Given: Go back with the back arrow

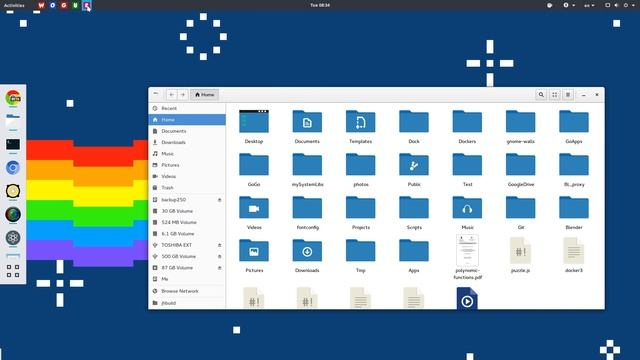Looking at the screenshot, I should [171, 95].
